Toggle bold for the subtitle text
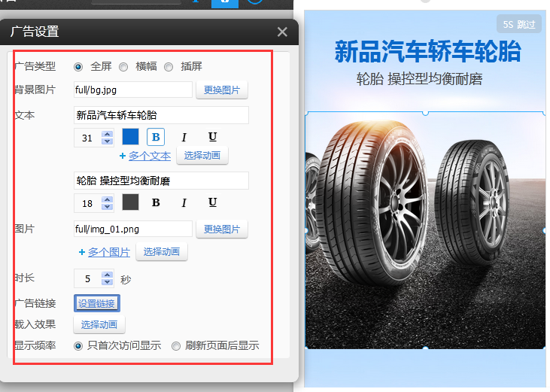The width and height of the screenshot is (550, 392). pyautogui.click(x=156, y=202)
